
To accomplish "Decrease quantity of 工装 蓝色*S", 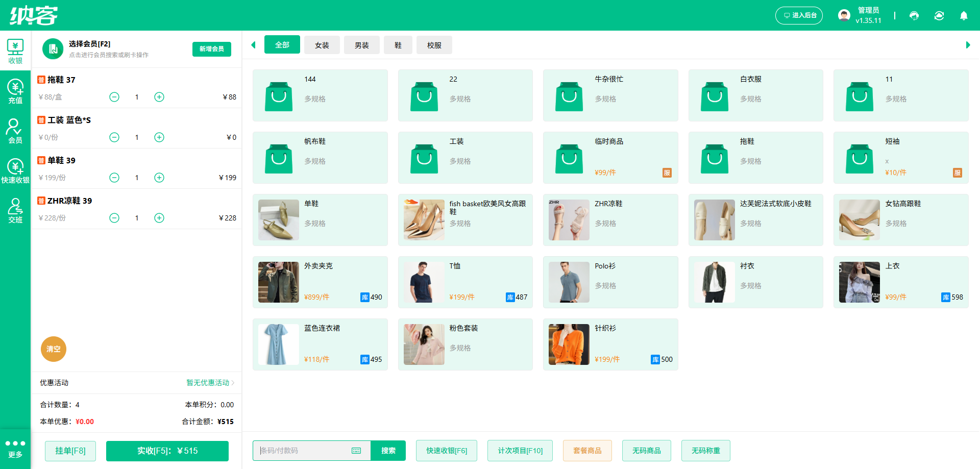I will [x=114, y=137].
